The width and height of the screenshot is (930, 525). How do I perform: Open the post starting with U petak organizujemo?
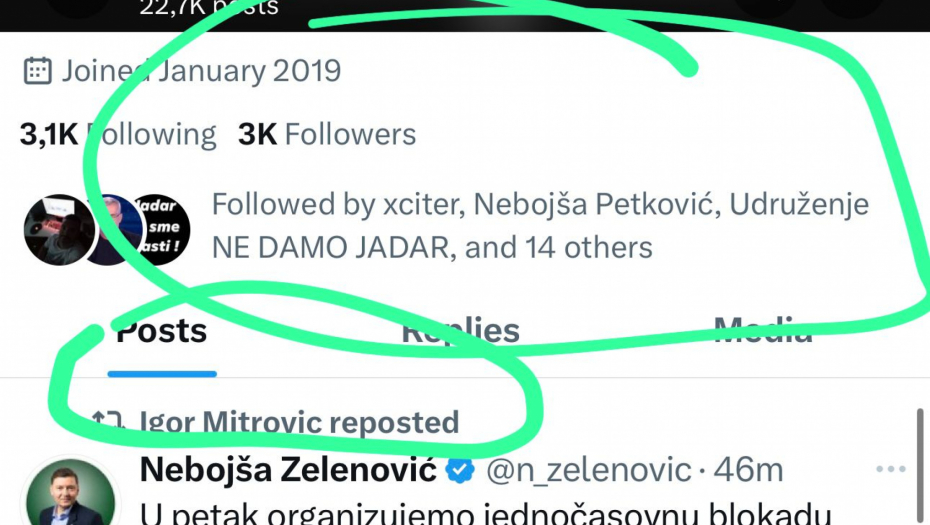tap(486, 514)
